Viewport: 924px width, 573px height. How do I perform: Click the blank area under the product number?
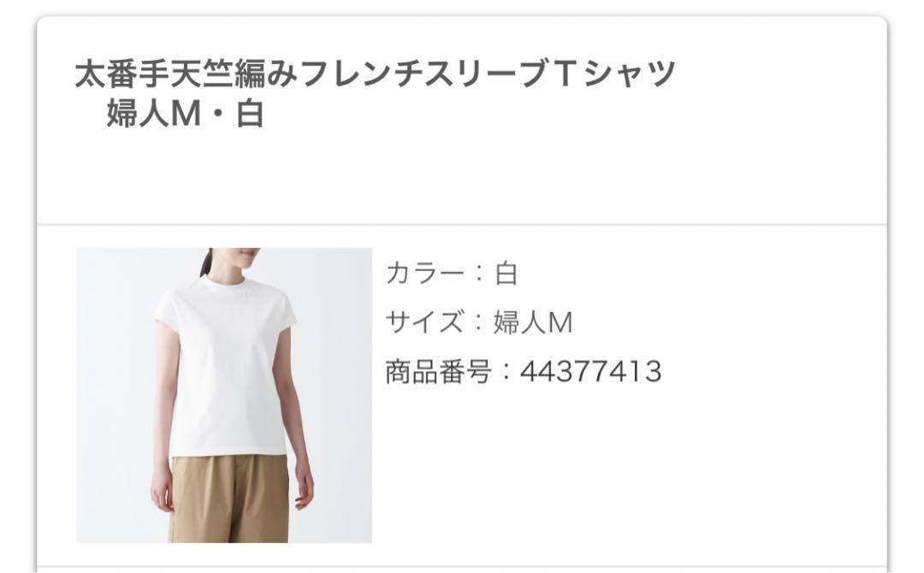click(x=631, y=471)
